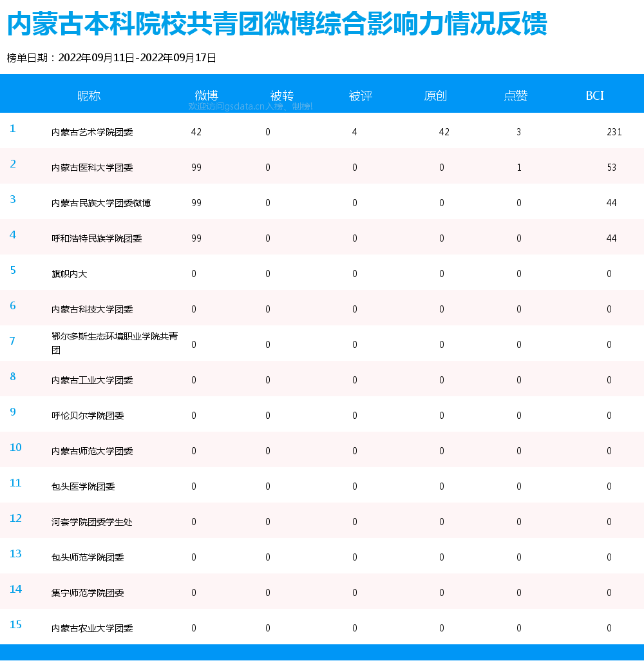This screenshot has height=663, width=644.
Task: Click 微博 count 99 for 内蒙古医科大学团委
Action: [196, 168]
